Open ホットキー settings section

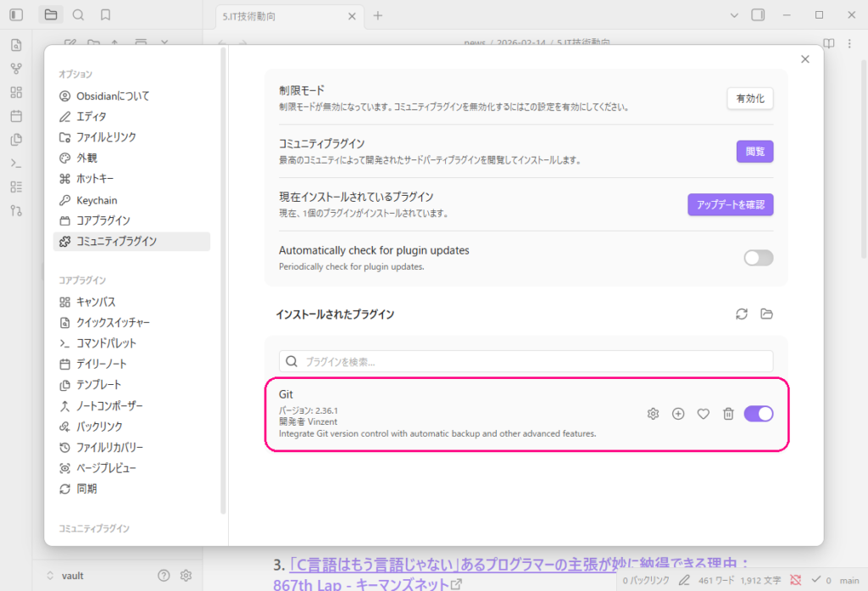pyautogui.click(x=95, y=179)
